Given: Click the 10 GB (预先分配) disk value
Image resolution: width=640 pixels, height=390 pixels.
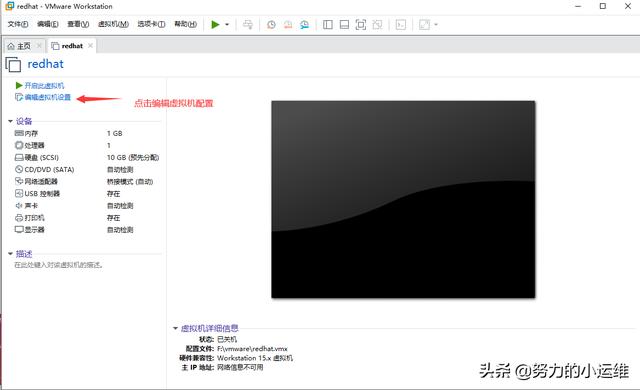Looking at the screenshot, I should pyautogui.click(x=133, y=157).
